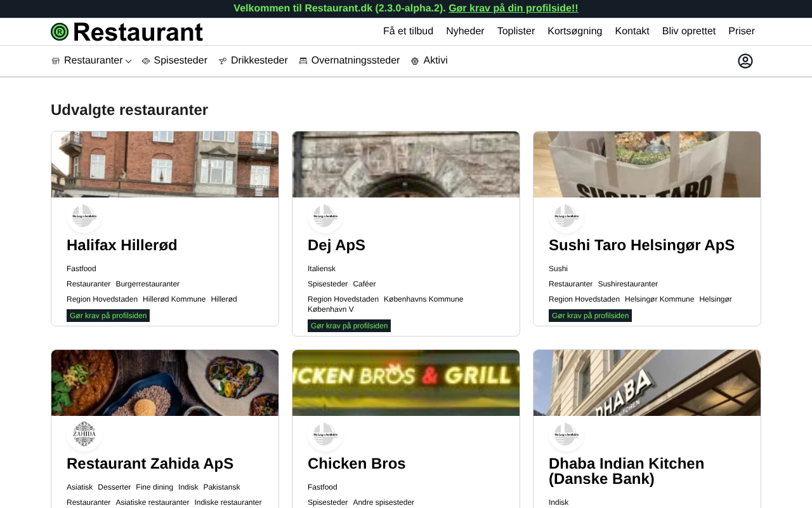
Task: Open the user profile account icon
Action: [x=745, y=61]
